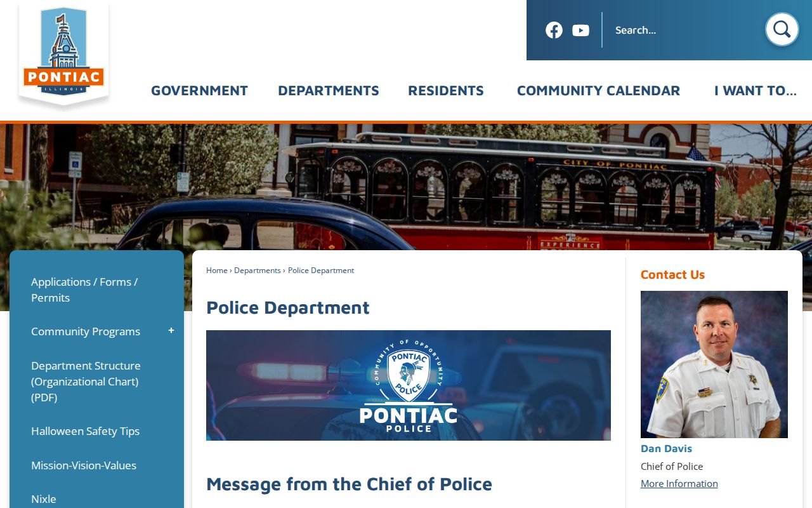The image size is (812, 508).
Task: Click the Chief of Police title text
Action: (x=672, y=466)
